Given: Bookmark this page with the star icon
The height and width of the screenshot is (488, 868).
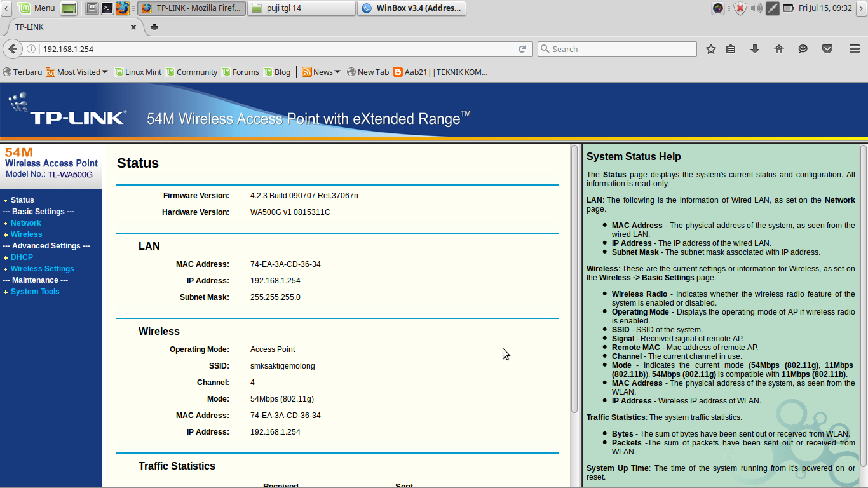Looking at the screenshot, I should [710, 49].
